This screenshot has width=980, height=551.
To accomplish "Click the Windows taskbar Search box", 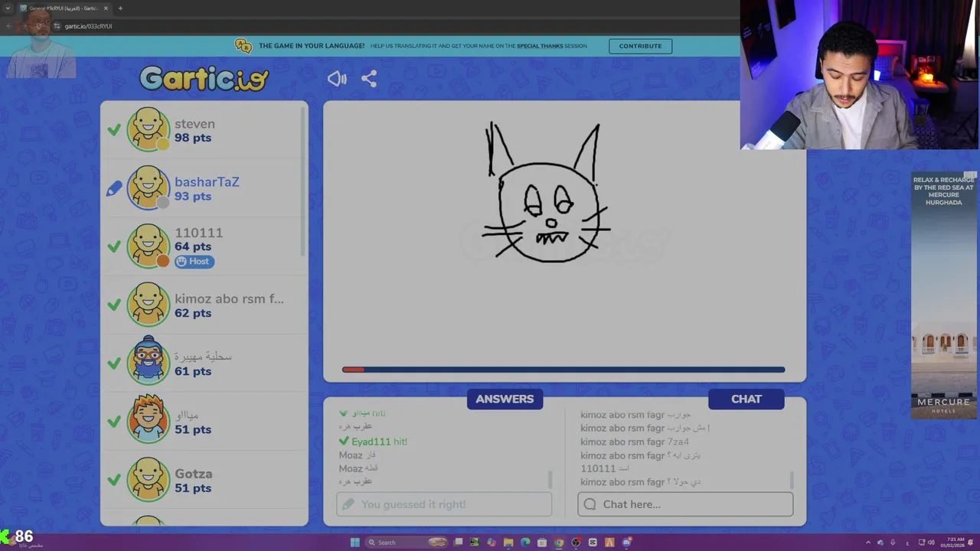I will click(406, 543).
